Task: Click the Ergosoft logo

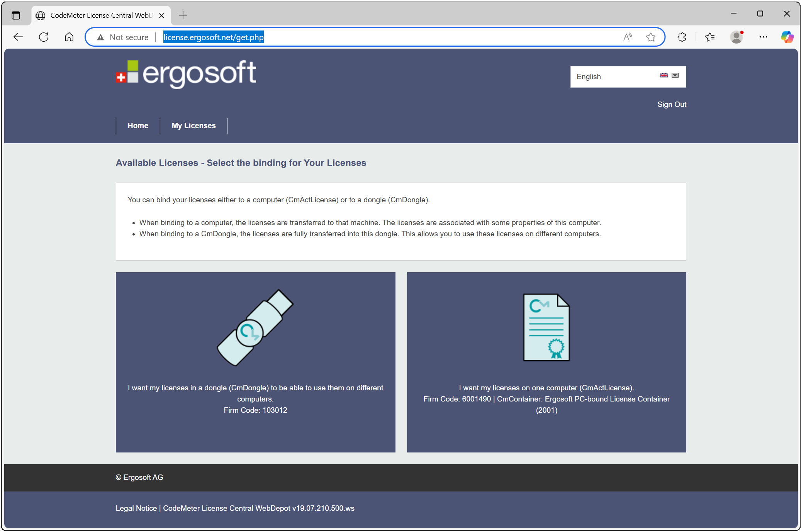Action: coord(186,74)
